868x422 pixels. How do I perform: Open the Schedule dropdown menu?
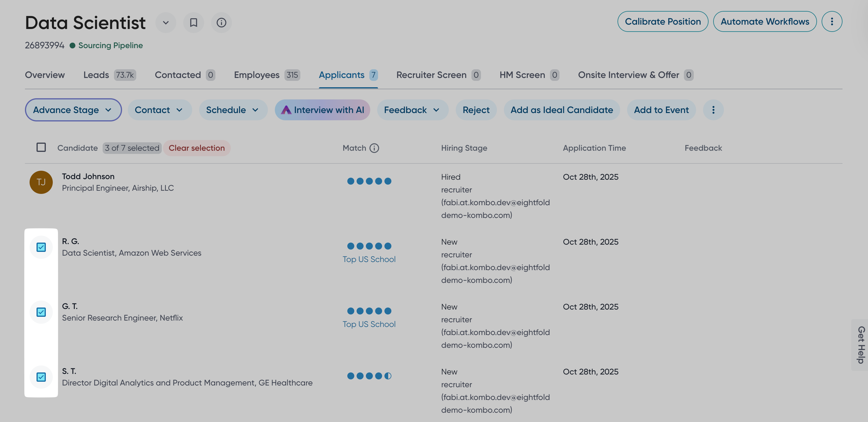[233, 110]
